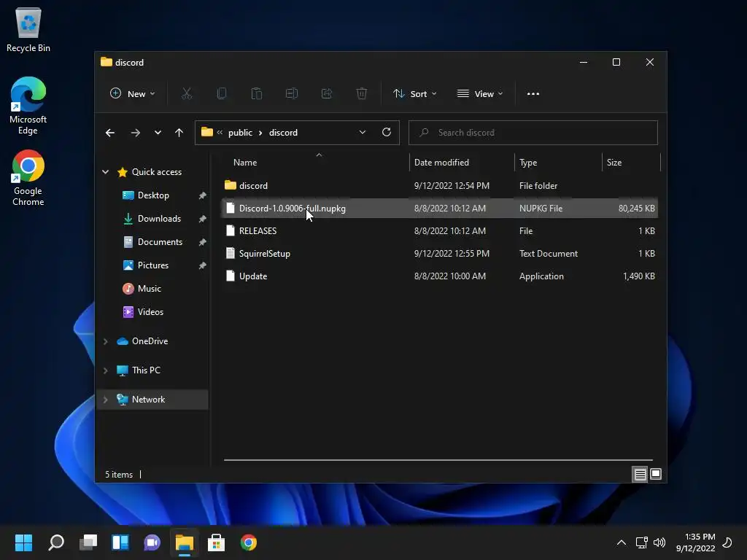Viewport: 747px width, 560px height.
Task: Open Chat icon on taskbar
Action: (x=152, y=542)
